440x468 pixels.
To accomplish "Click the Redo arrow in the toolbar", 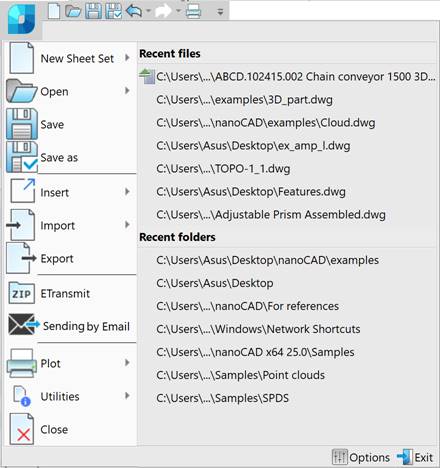I will (163, 11).
